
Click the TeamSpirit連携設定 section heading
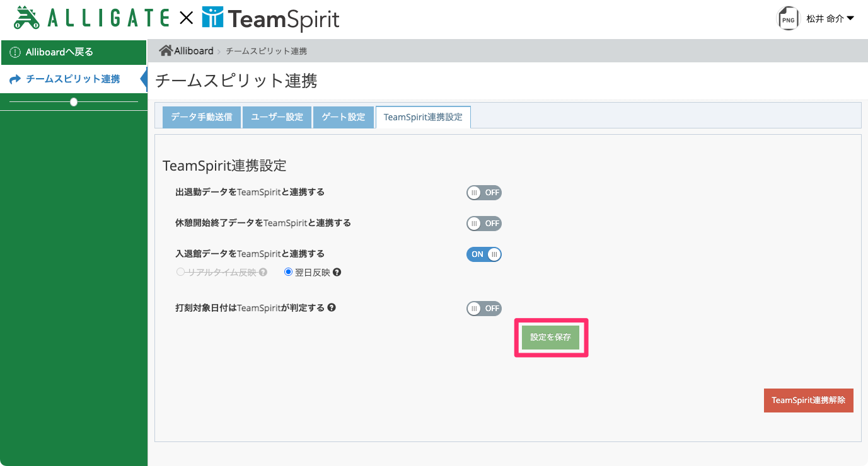coord(224,166)
